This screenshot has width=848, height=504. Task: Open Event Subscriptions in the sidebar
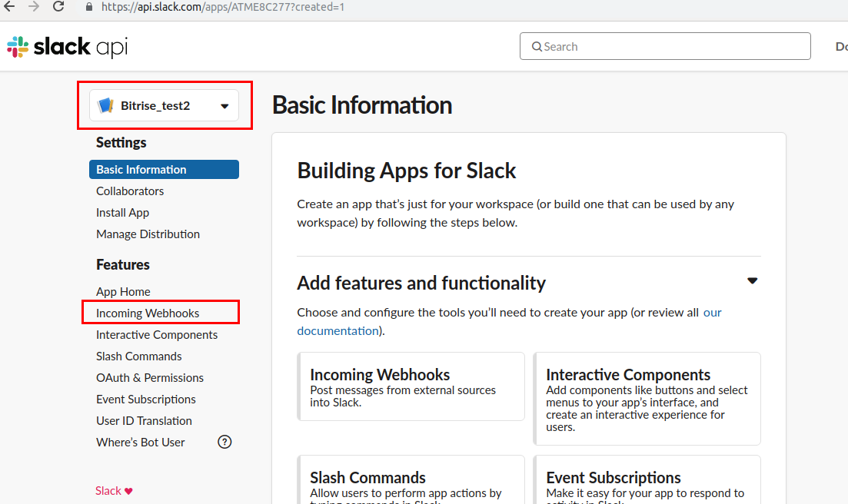146,400
